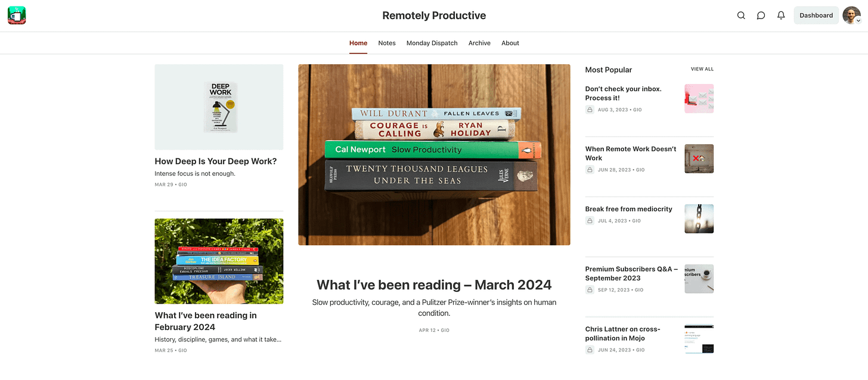The image size is (868, 380).
Task: Click the lock icon beside JUN 24, 2023
Action: [x=590, y=350]
